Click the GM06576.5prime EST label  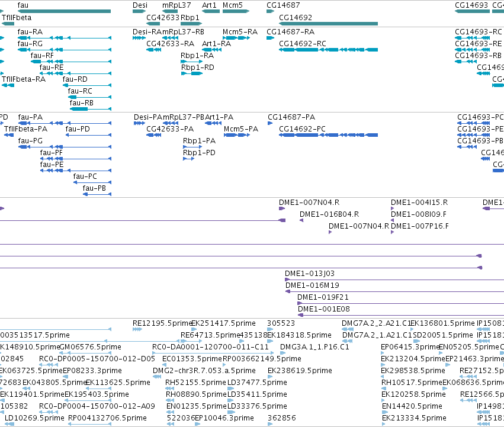tap(91, 347)
